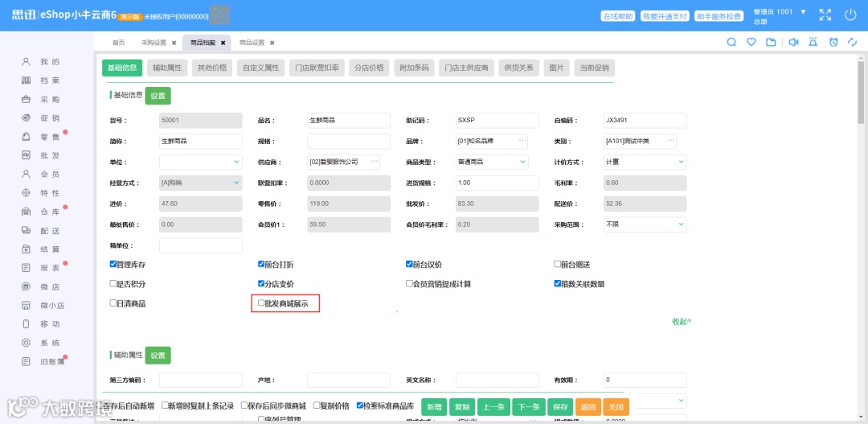Enable 是否积分 checkbox
The height and width of the screenshot is (424, 868).
[113, 284]
